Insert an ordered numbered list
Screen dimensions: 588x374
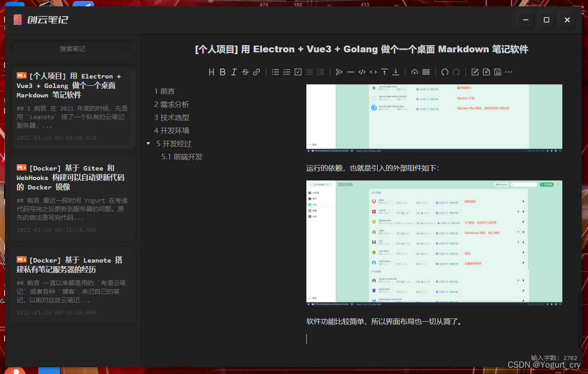[287, 72]
